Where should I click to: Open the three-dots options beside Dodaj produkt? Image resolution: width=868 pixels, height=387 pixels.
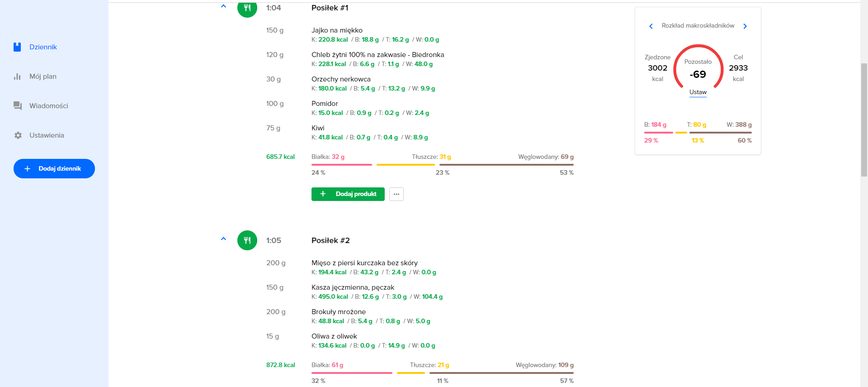pyautogui.click(x=396, y=194)
